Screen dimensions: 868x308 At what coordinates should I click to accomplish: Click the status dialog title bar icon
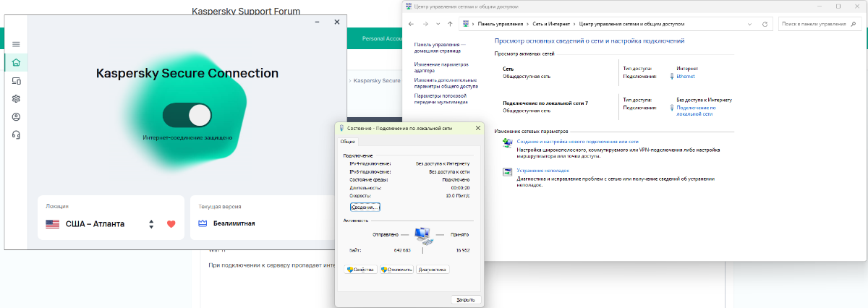[x=342, y=128]
